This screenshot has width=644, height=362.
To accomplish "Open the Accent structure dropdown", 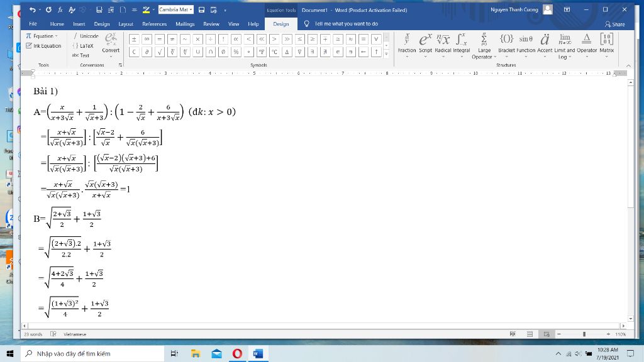I will [x=545, y=45].
